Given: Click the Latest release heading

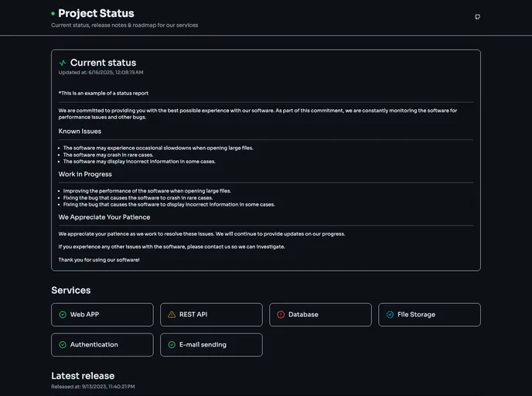Looking at the screenshot, I should [x=83, y=376].
